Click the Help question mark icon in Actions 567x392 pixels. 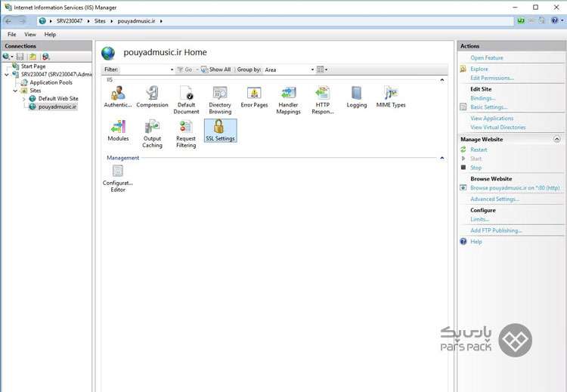click(463, 242)
